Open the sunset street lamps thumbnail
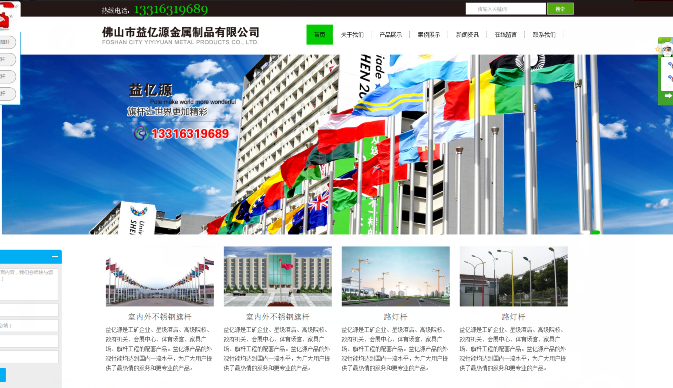This screenshot has height=388, width=673. [396, 276]
